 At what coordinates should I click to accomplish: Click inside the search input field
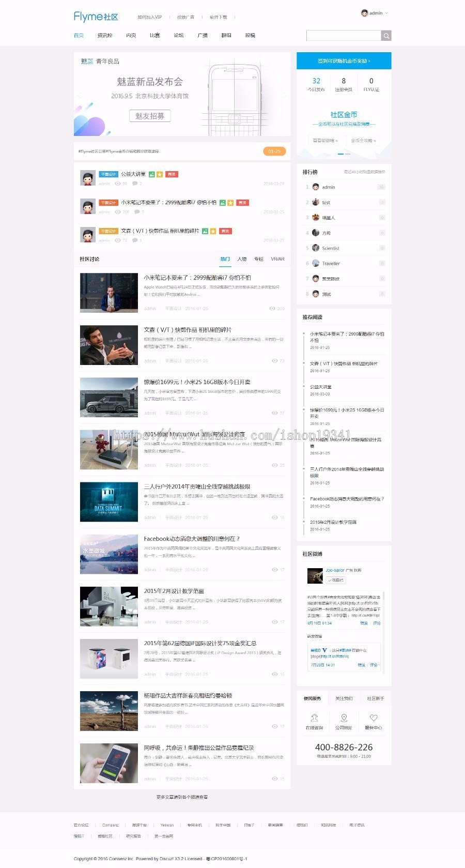[344, 36]
